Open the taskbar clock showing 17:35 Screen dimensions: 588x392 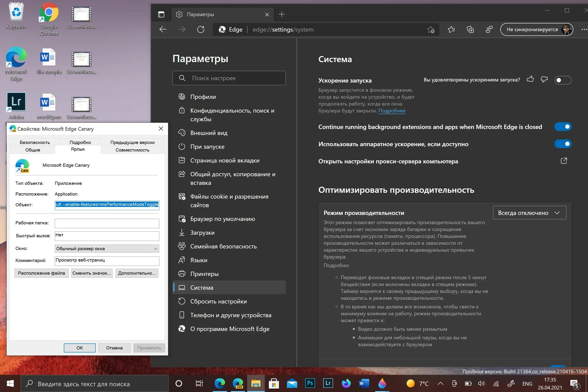550,383
